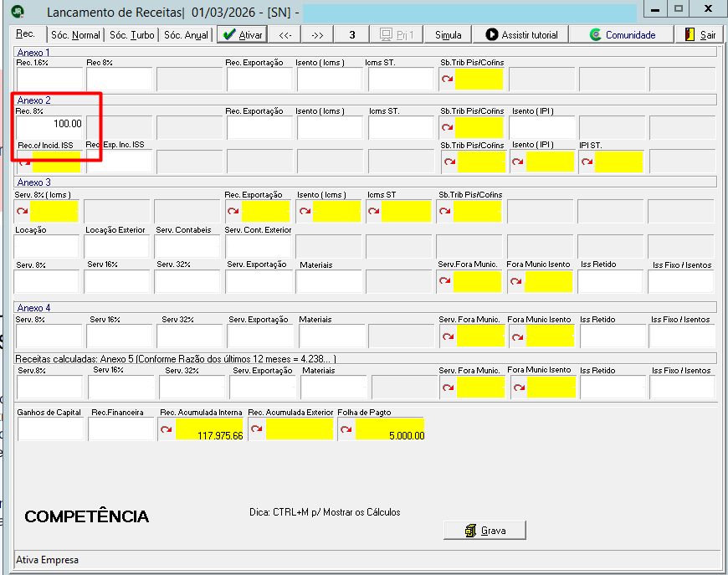Click red arrow icon of IPI ST. field
Screen dimensions: 728x575
click(587, 162)
